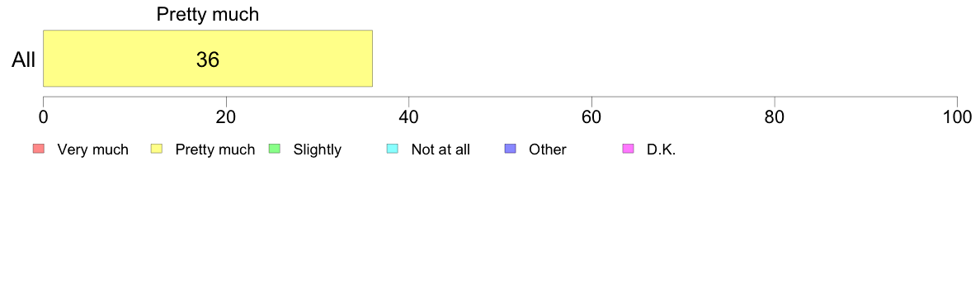Click the Other legend label
This screenshot has height=304, width=980.
coord(548,150)
